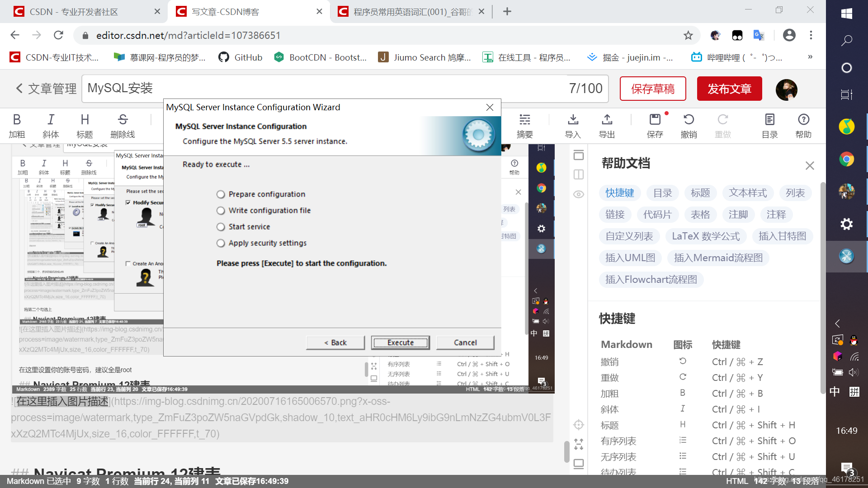868x488 pixels.
Task: Open Task View on taskbar
Action: pyautogui.click(x=847, y=94)
